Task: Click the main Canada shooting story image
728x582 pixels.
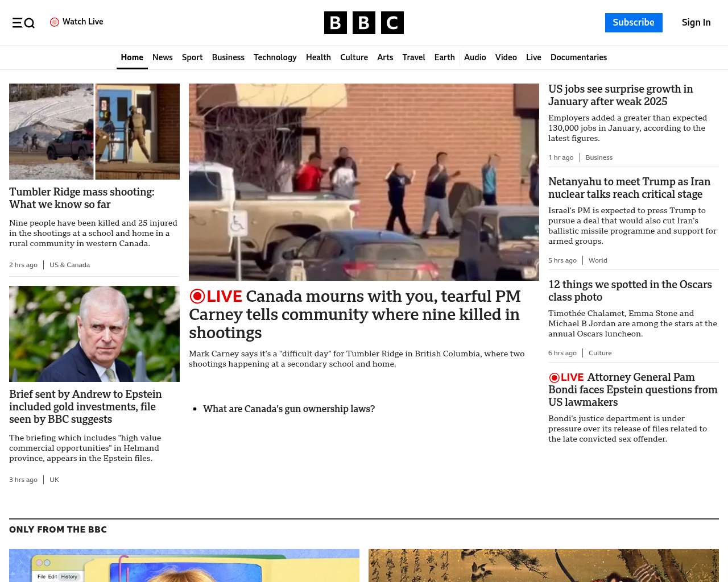Action: (x=364, y=182)
